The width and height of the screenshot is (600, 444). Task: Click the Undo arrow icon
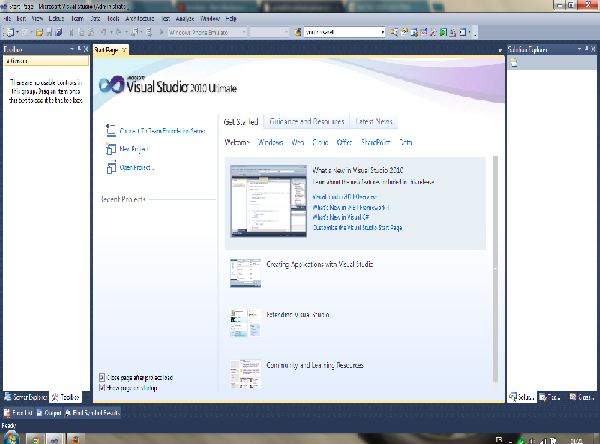point(104,33)
